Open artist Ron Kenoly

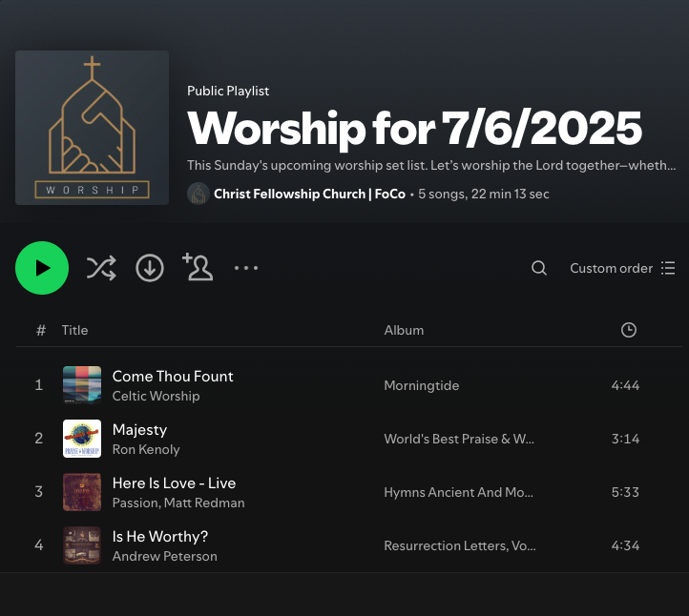(x=146, y=449)
